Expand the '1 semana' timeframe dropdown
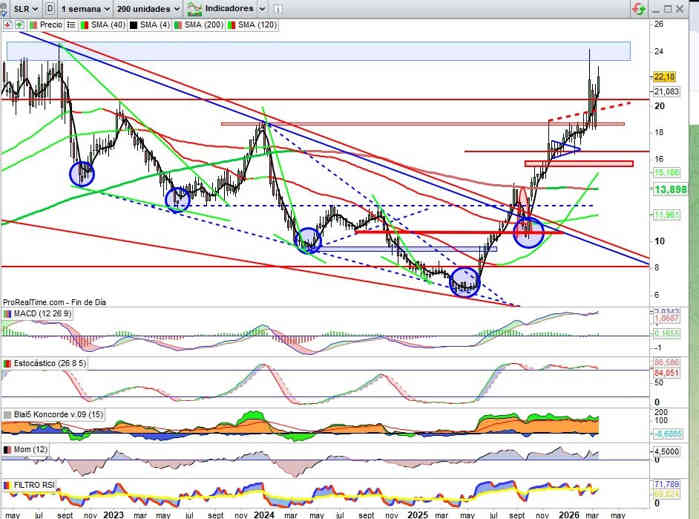699x519 pixels. 84,8
